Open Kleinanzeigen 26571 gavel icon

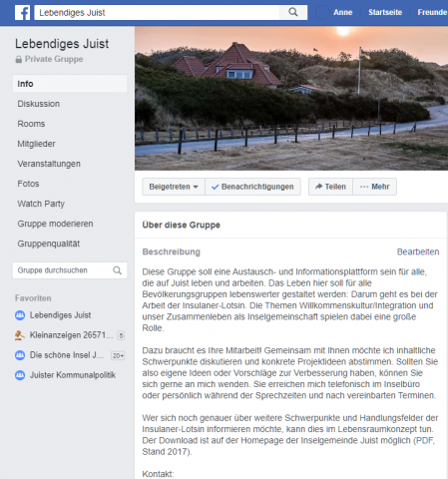[20, 335]
